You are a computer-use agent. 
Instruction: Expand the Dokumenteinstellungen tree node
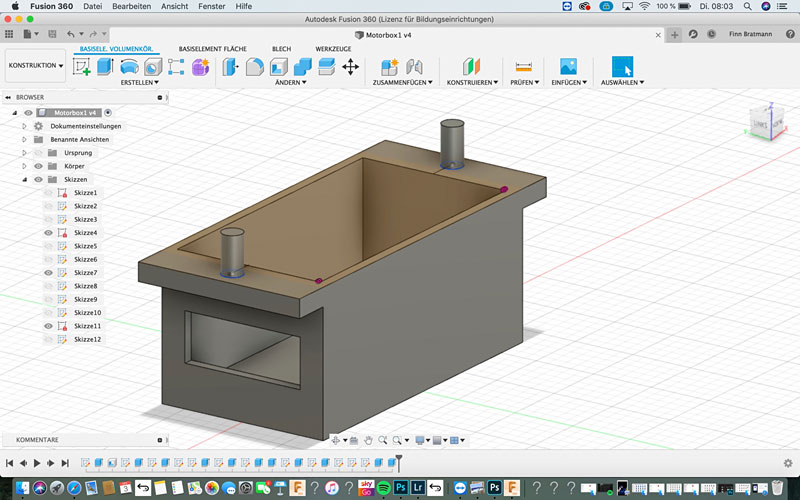click(24, 126)
